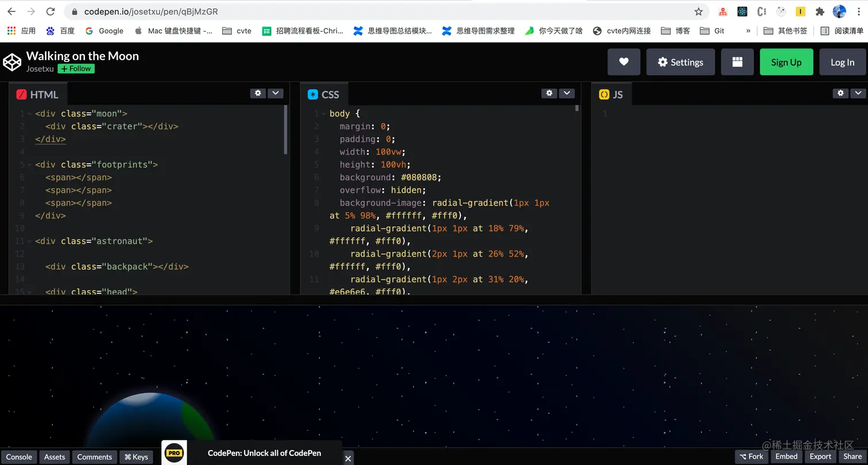This screenshot has height=465, width=868.
Task: Open the 博客 bookmarks folder
Action: coord(675,31)
